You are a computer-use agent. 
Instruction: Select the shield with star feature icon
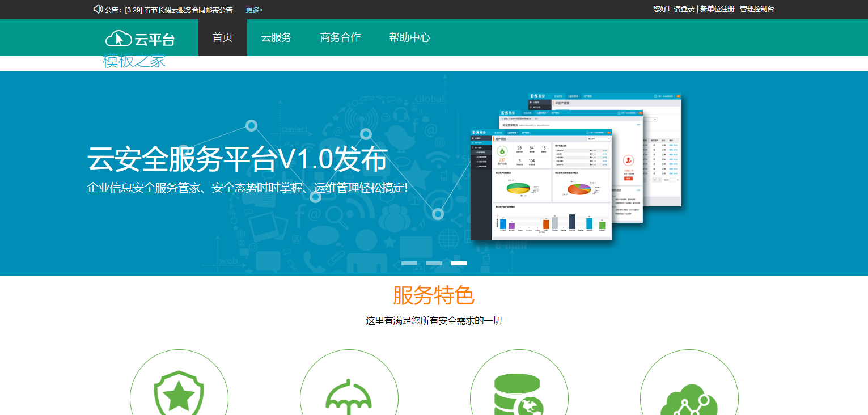click(x=179, y=393)
